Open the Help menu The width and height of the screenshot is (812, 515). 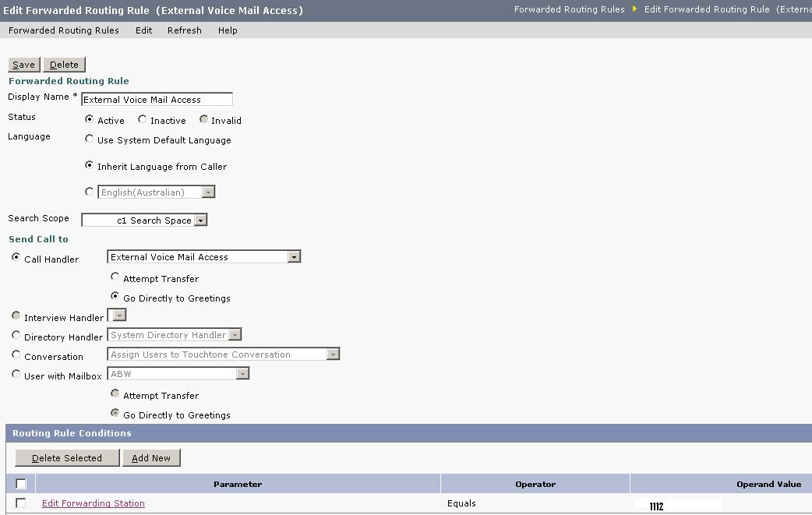pos(228,30)
